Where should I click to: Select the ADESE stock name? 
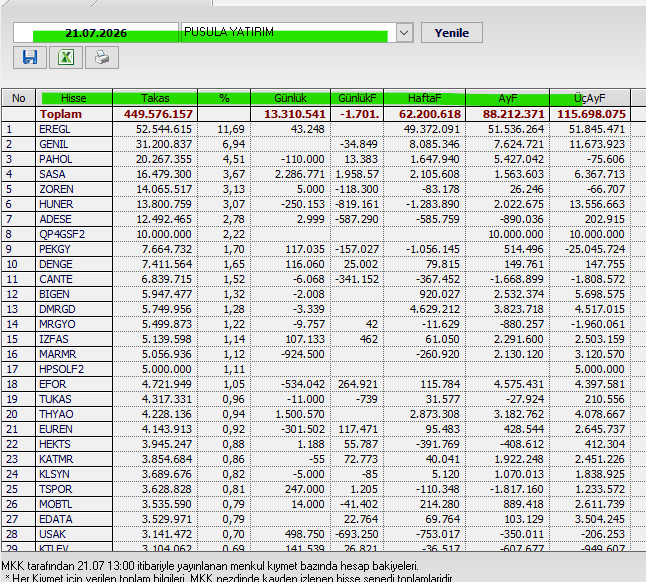coord(55,219)
